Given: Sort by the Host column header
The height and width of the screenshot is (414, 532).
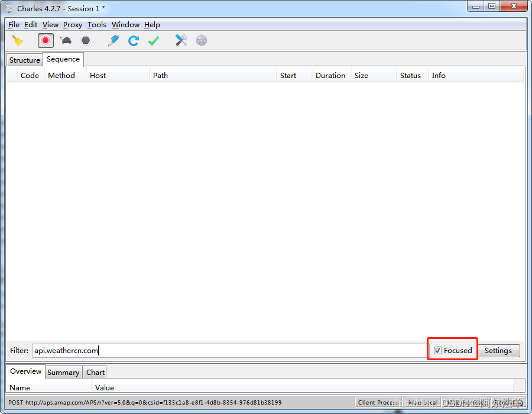Looking at the screenshot, I should 117,75.
